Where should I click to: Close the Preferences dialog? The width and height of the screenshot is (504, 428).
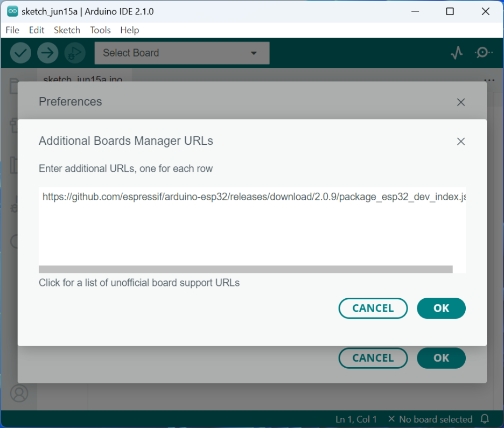tap(461, 102)
